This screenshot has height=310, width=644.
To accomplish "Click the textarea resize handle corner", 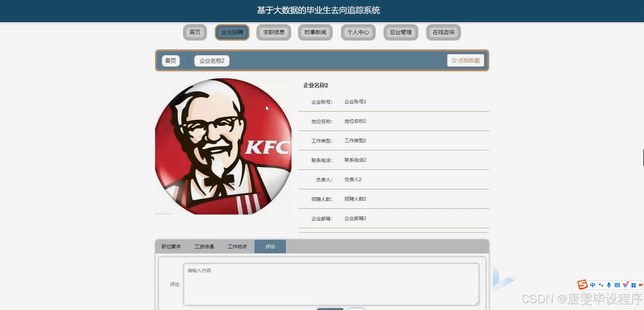I will (477, 303).
